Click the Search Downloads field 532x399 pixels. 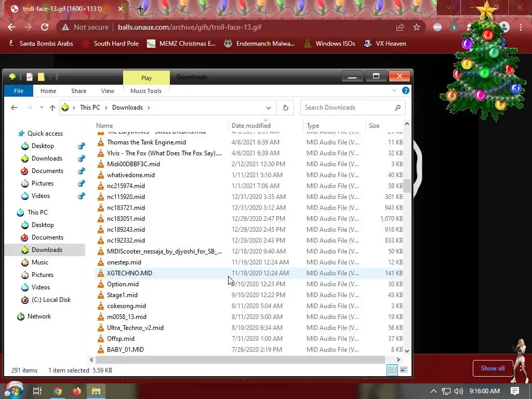353,108
